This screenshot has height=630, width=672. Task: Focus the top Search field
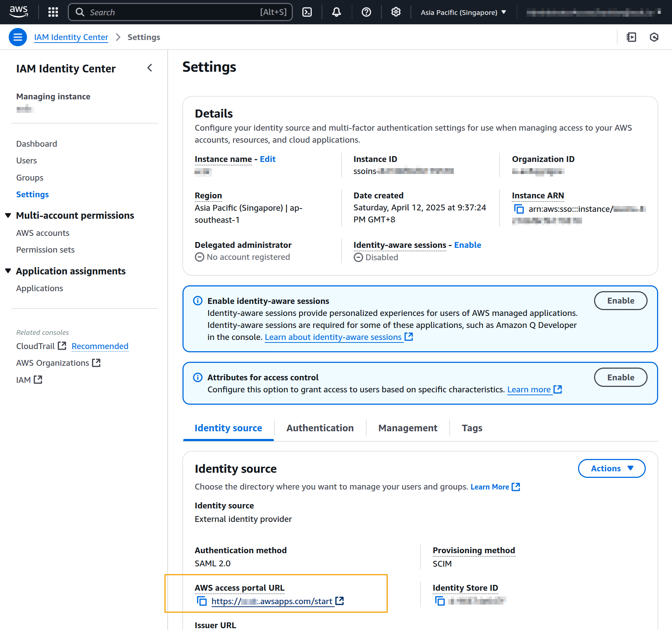click(x=180, y=12)
